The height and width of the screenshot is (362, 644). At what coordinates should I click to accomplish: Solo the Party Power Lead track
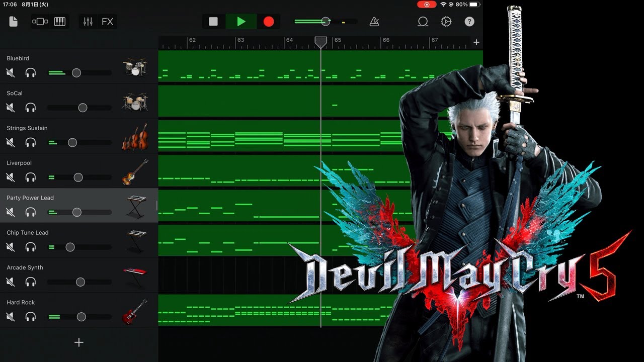[31, 212]
